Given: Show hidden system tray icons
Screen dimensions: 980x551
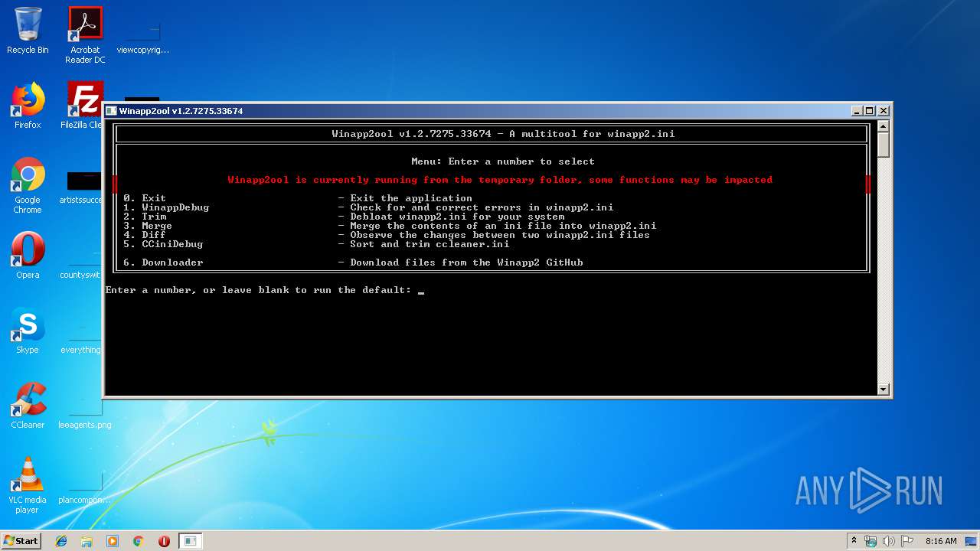Looking at the screenshot, I should point(854,541).
